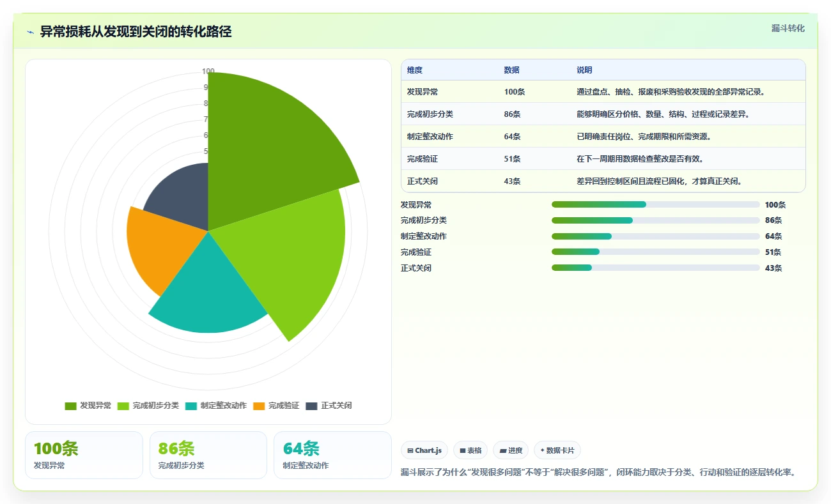Click the 86条 完成初步分类 data card
Screen dimensions: 831x504
point(208,455)
